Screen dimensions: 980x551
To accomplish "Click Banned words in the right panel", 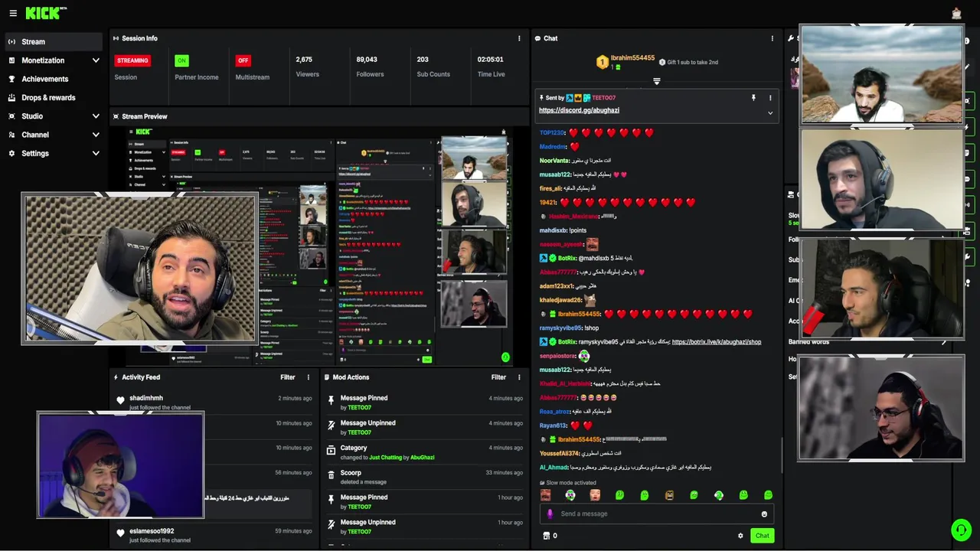I will click(808, 342).
